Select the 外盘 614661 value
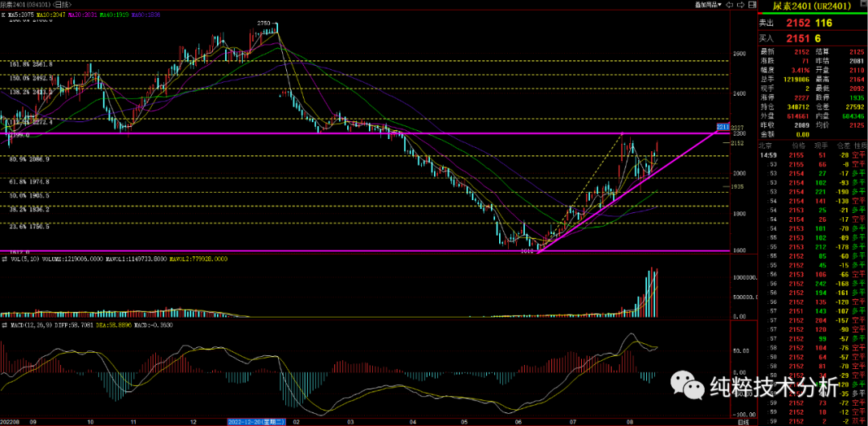868x426 pixels. click(798, 117)
